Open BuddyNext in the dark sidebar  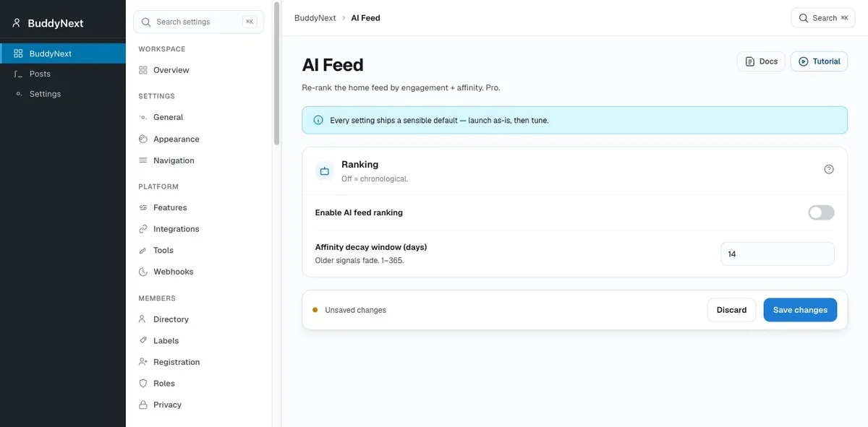pos(63,53)
